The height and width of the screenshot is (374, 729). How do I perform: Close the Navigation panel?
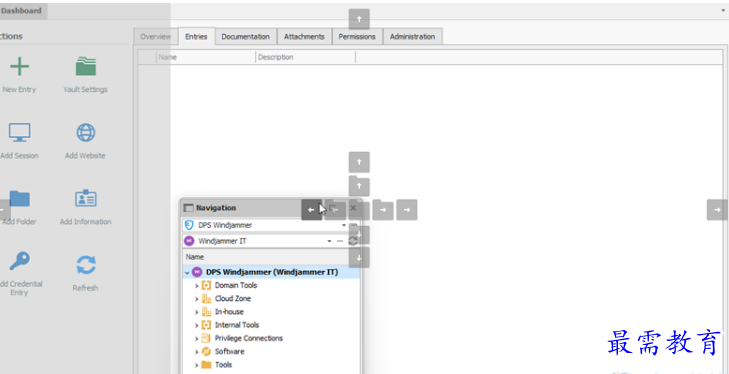tap(353, 208)
